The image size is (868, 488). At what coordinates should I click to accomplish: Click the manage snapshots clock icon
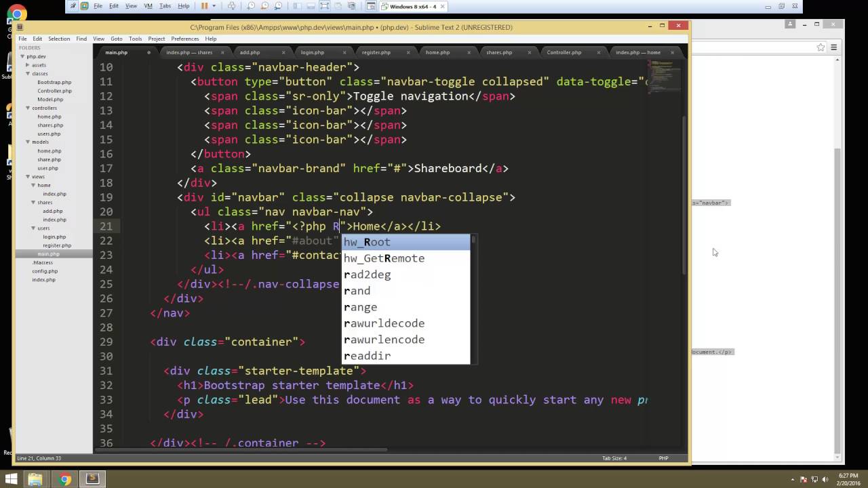278,6
